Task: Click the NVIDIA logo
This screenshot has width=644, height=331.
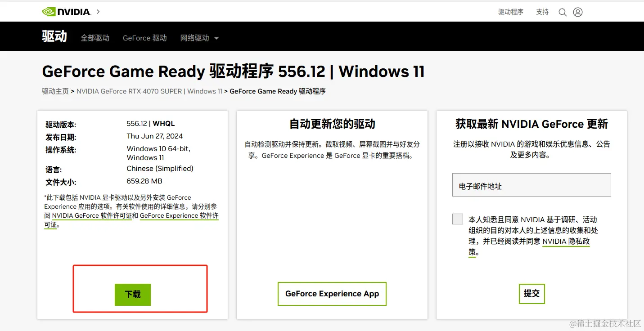Action: point(66,12)
